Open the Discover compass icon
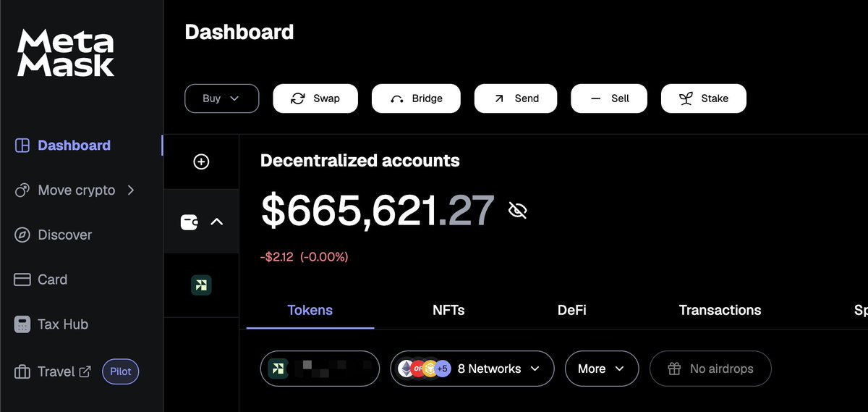Viewport: 868px width, 412px height. [22, 235]
